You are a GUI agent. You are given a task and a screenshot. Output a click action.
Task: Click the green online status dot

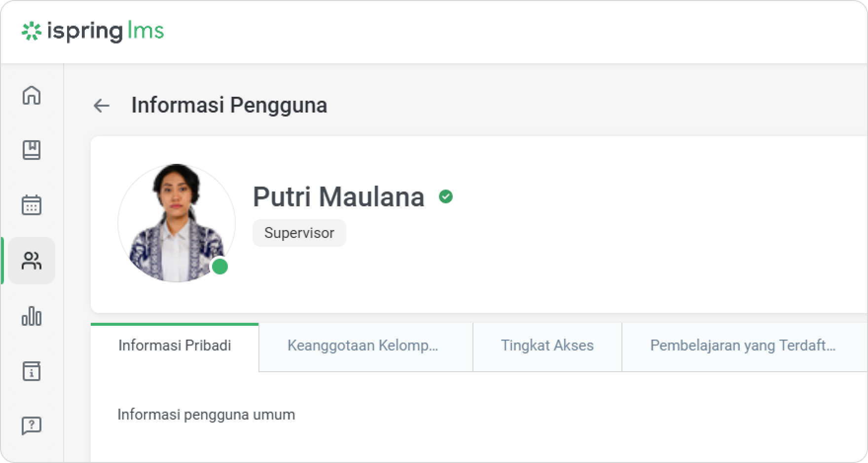coord(220,267)
